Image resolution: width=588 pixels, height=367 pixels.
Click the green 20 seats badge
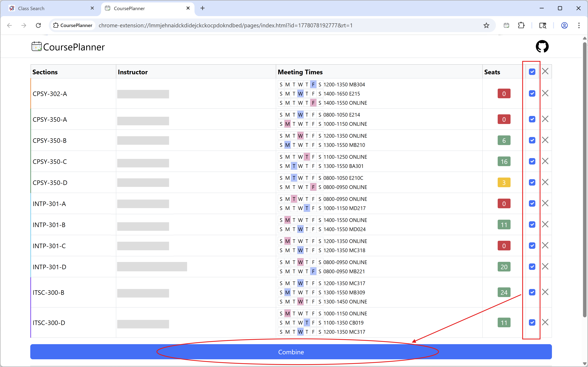tap(504, 267)
